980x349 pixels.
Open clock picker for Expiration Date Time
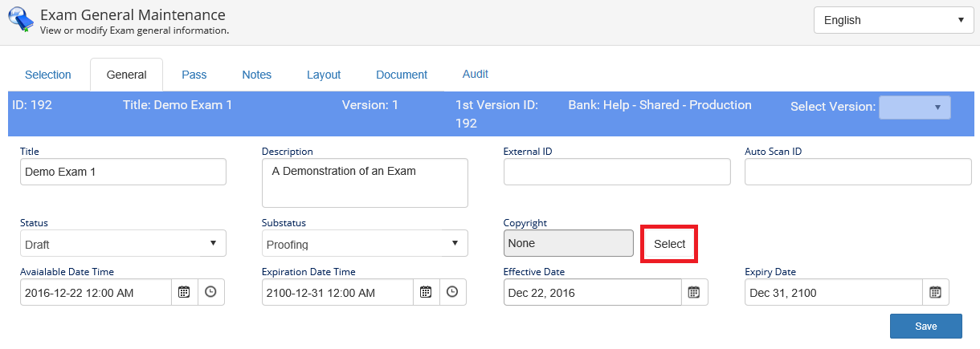point(452,292)
